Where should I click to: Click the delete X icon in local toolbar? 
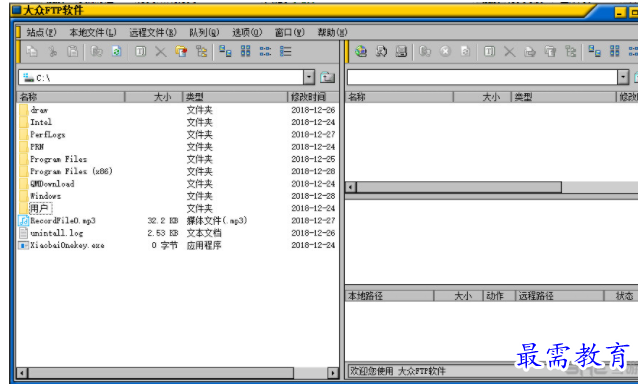161,52
